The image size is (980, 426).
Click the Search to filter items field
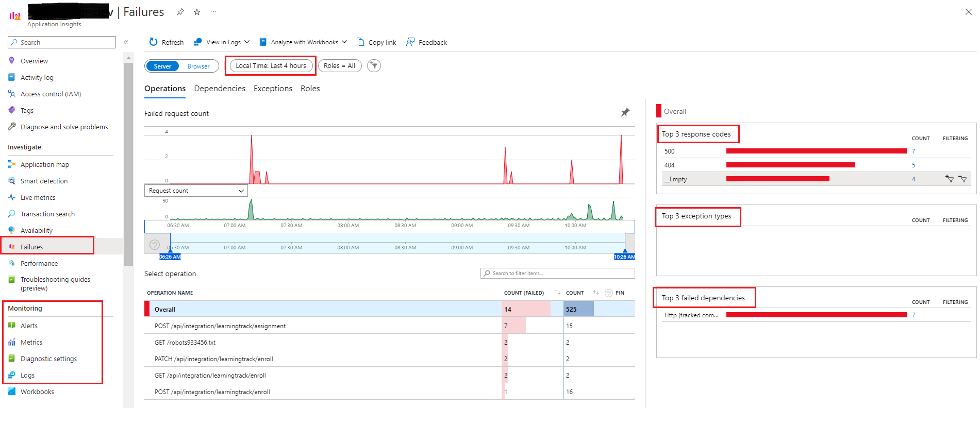click(557, 274)
